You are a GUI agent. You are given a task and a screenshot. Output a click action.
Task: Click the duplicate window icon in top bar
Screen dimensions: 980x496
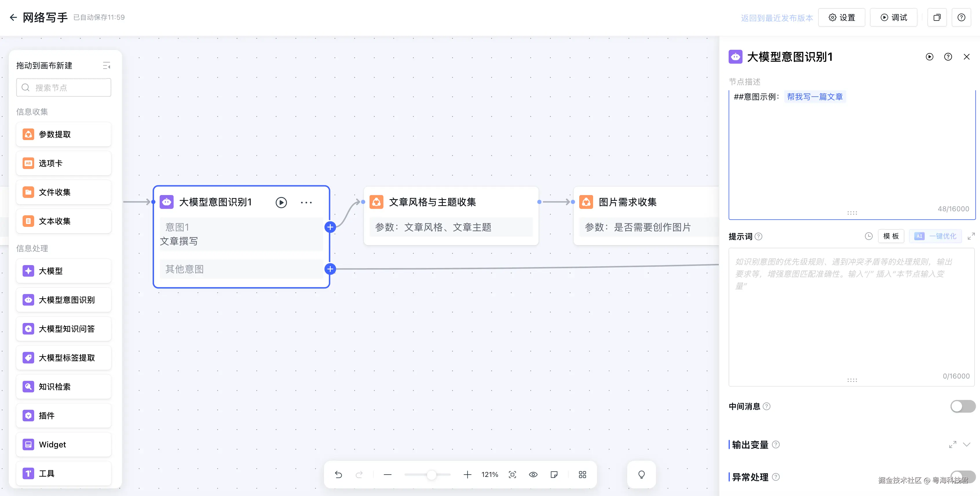coord(937,17)
